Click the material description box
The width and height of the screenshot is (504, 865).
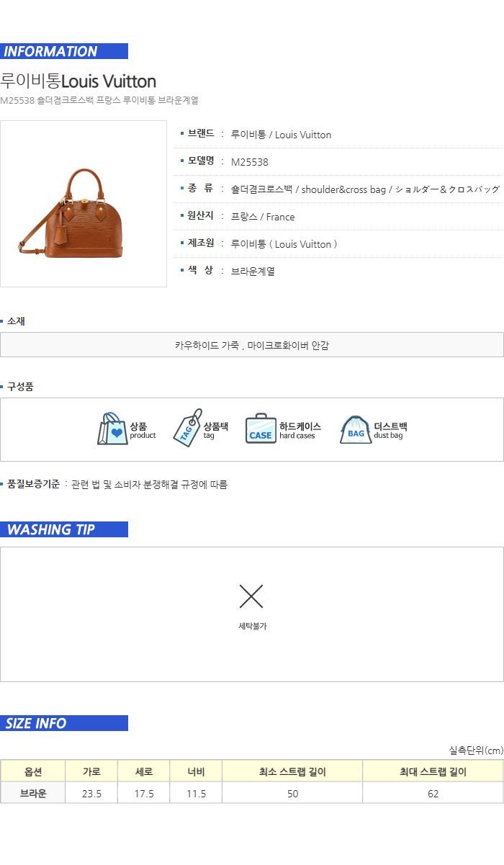coord(252,345)
